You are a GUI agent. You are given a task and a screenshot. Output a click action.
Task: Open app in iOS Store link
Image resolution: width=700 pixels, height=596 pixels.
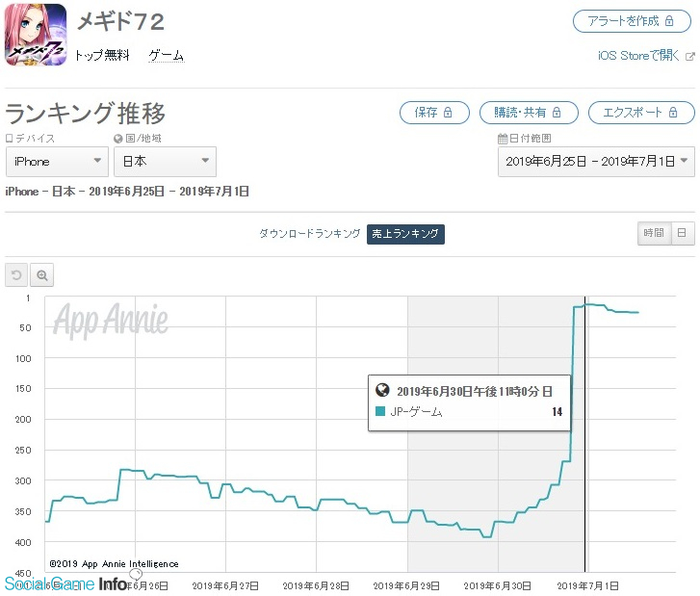coord(638,56)
